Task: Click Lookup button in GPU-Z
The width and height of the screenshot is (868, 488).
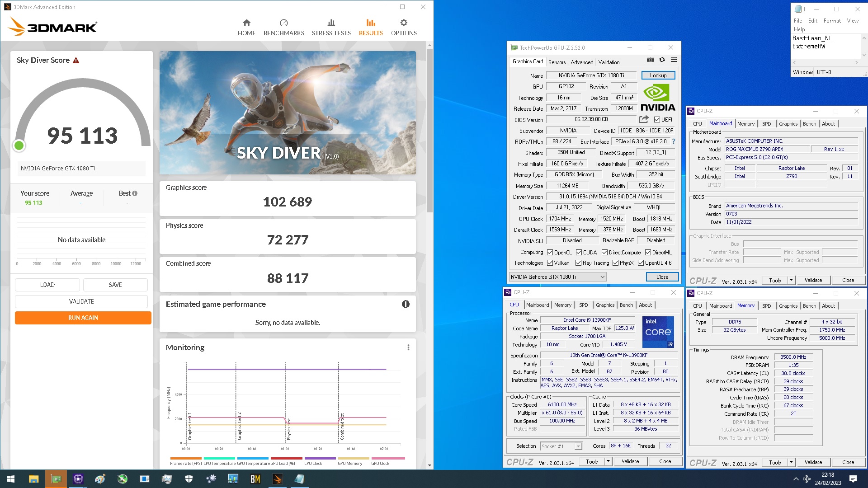Action: pos(658,75)
